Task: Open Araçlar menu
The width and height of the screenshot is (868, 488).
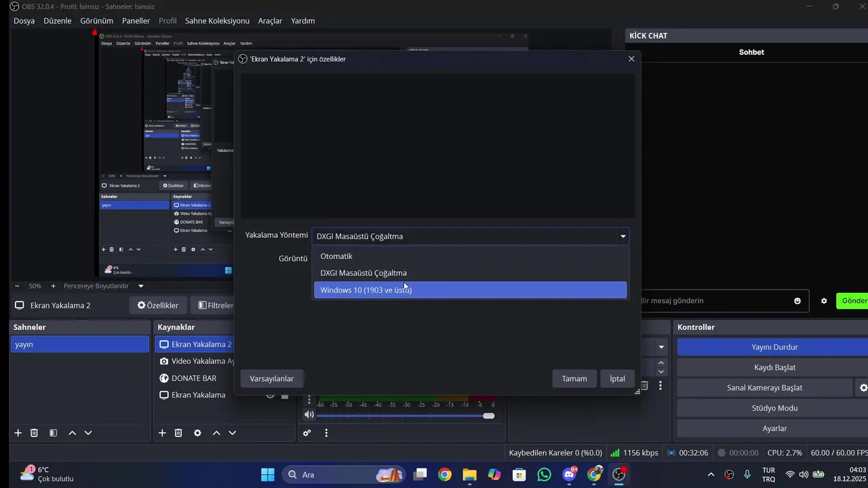Action: pos(270,21)
